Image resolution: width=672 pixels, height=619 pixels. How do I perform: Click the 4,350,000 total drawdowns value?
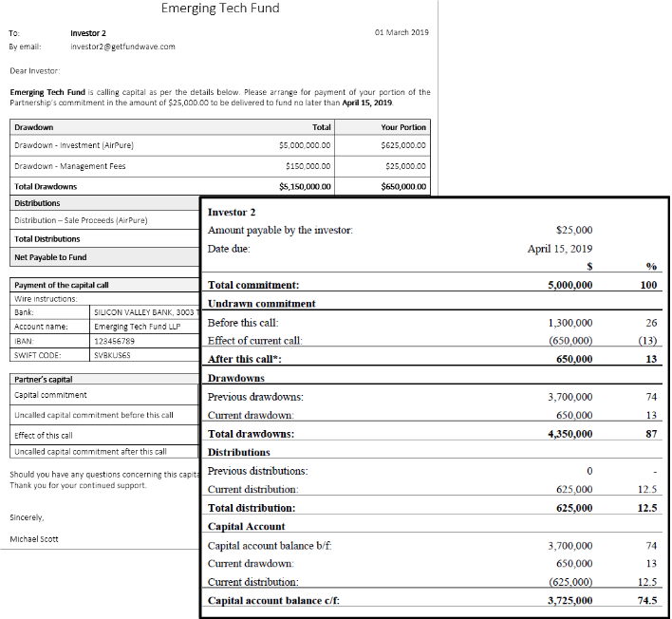570,434
